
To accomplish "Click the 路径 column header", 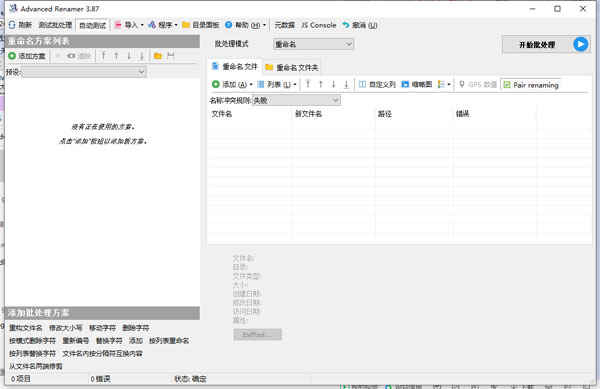I will coord(414,114).
